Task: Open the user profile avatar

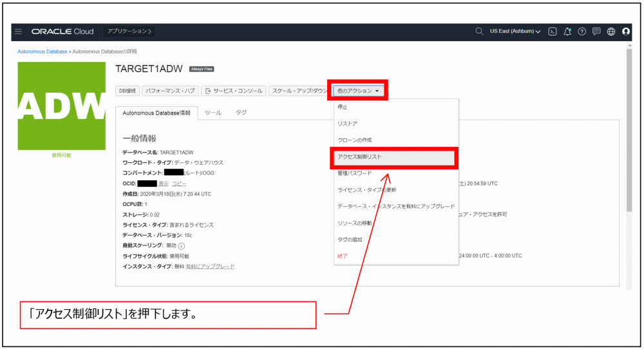Action: (625, 32)
